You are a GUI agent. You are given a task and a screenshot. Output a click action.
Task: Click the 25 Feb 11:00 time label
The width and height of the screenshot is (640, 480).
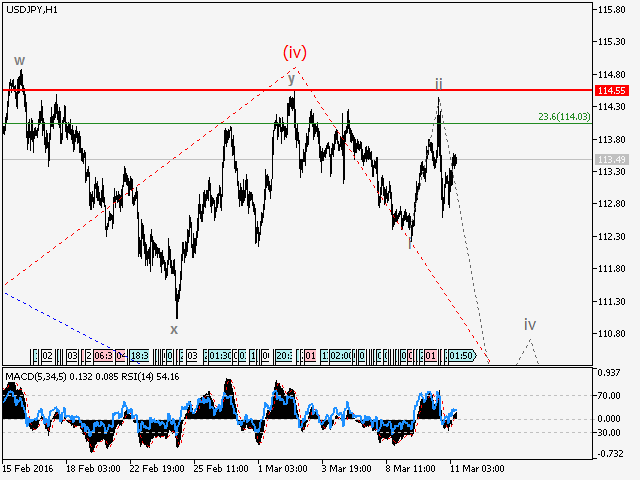point(221,469)
